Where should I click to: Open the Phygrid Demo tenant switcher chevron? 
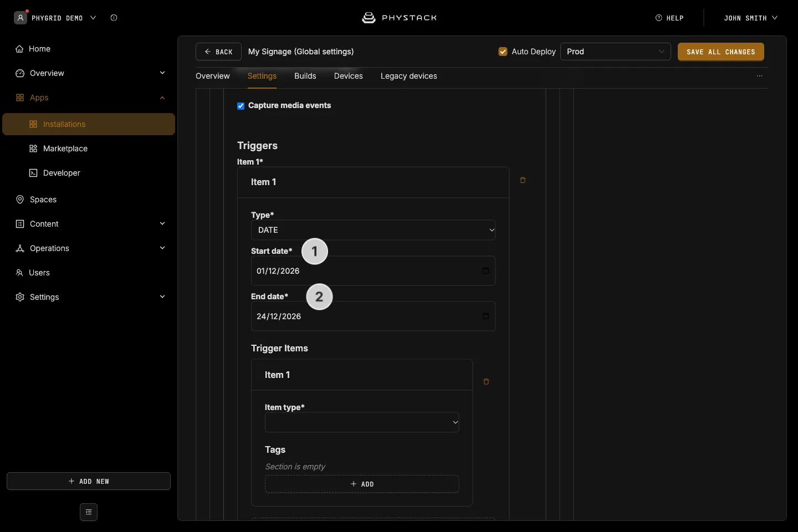(93, 18)
